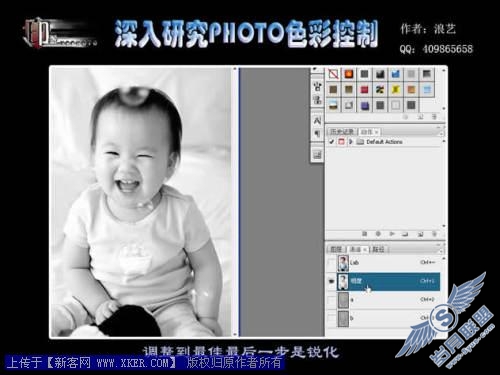Viewport: 500px width, 375px height.
Task: Click the delete style trash icon
Action: pyautogui.click(x=434, y=117)
